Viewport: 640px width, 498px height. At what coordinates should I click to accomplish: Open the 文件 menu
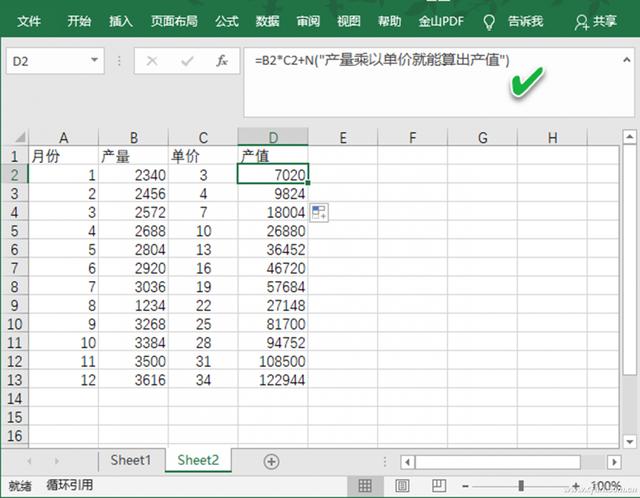pyautogui.click(x=29, y=21)
